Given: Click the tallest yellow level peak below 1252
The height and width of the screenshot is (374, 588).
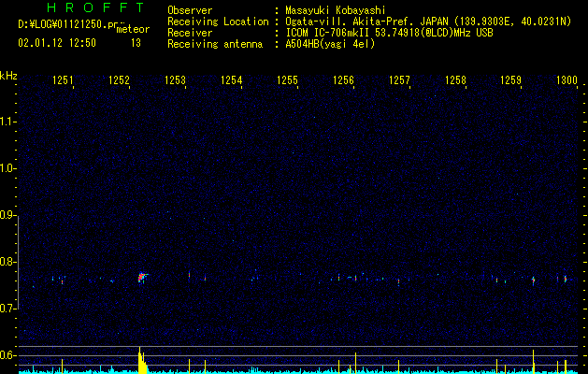Looking at the screenshot, I should [140, 360].
